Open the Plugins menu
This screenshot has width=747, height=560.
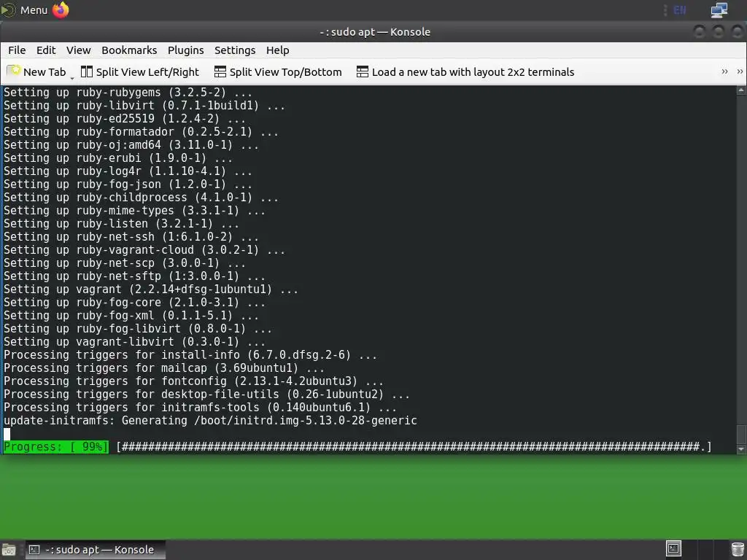(x=186, y=50)
